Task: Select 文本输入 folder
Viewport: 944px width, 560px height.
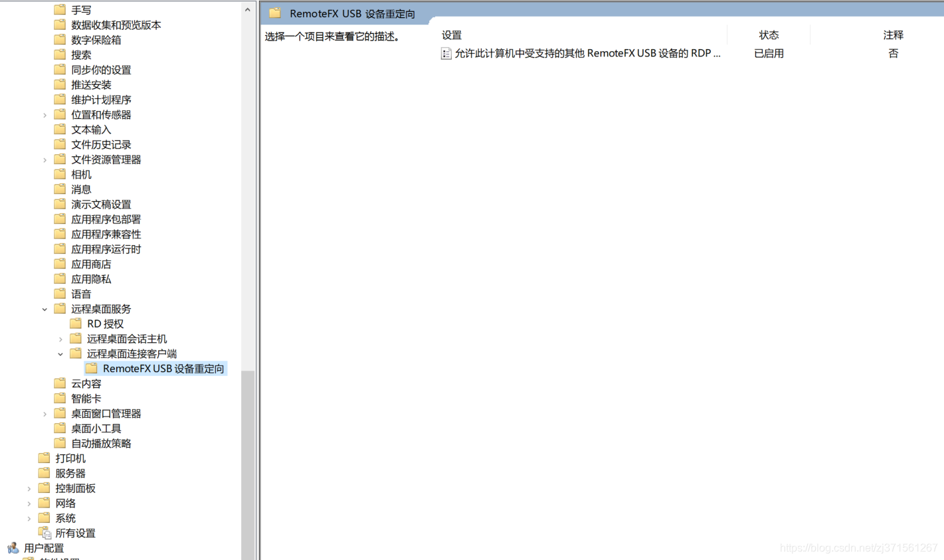Action: click(91, 130)
